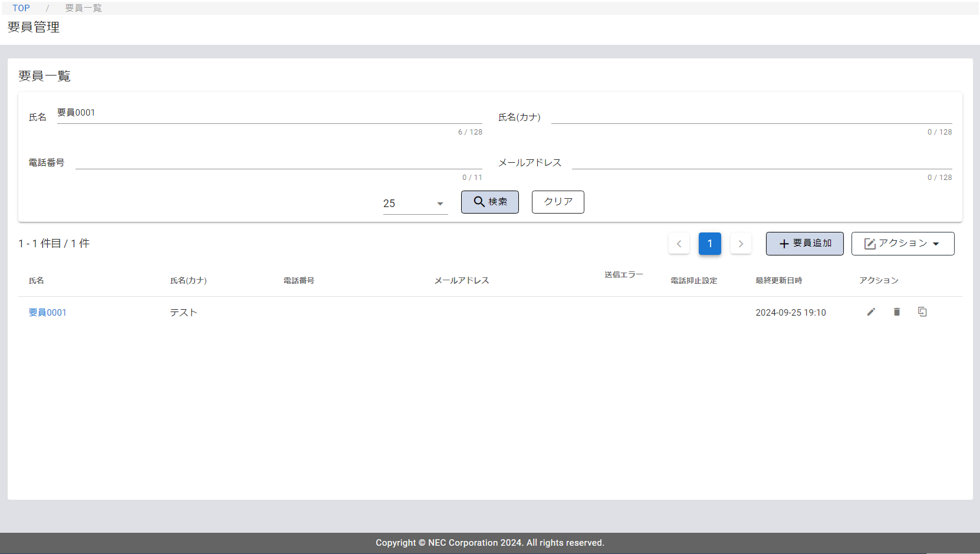This screenshot has width=980, height=554.
Task: Click the 氏名 input field
Action: (x=269, y=113)
